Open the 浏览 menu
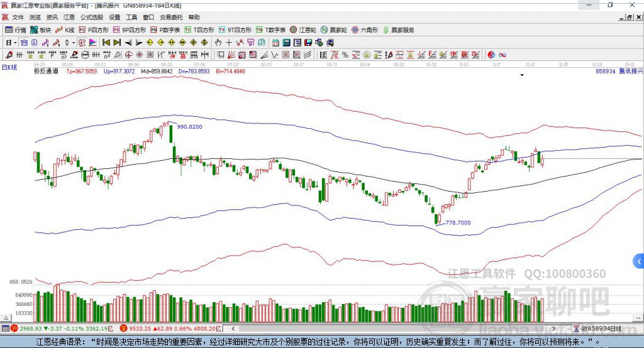 (x=35, y=17)
